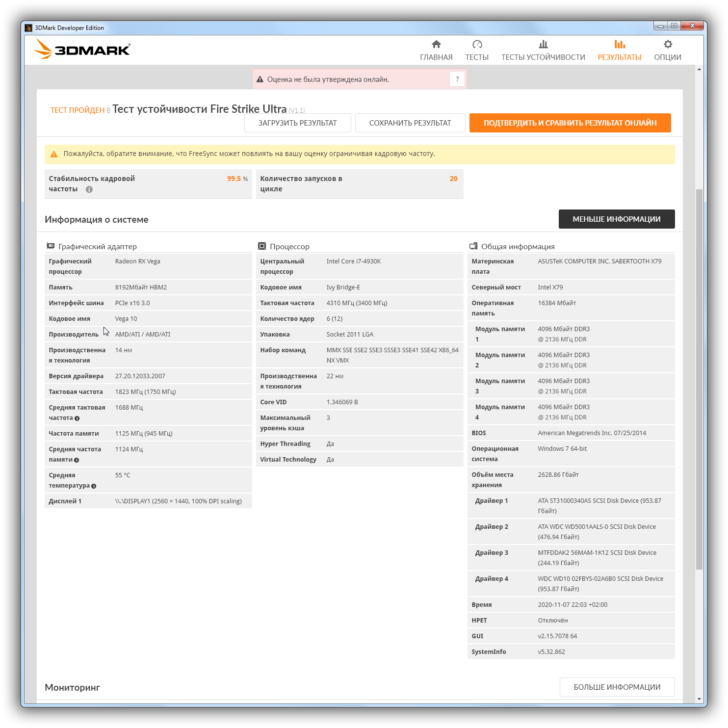
Task: Click the 3DMark title bar app icon
Action: [28, 28]
